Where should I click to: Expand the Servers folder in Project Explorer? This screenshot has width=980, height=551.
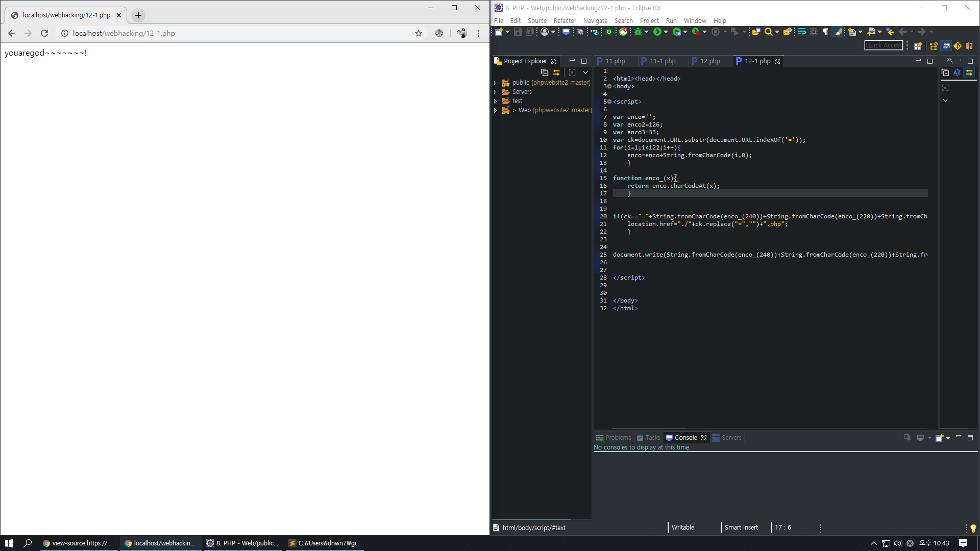[495, 92]
